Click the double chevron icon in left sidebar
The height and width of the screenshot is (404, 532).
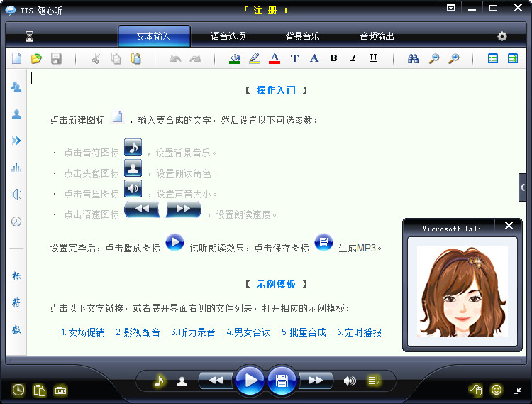[16, 141]
